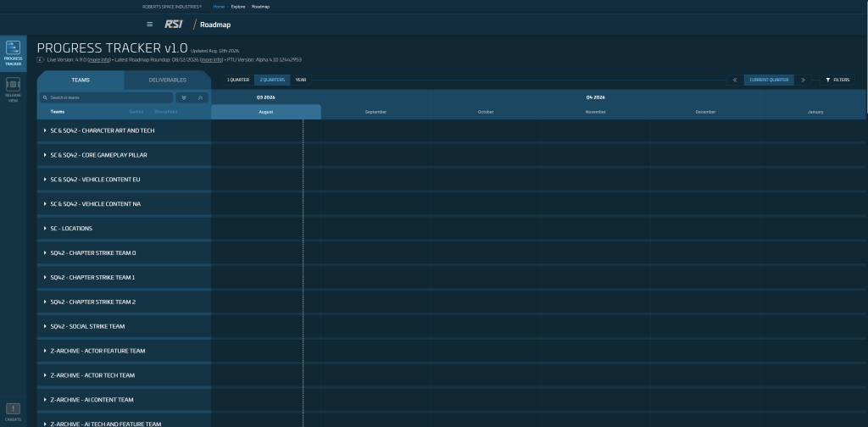Expand Z-Archive - Actor Feature Team
Image resolution: width=868 pixels, height=427 pixels.
tap(124, 351)
